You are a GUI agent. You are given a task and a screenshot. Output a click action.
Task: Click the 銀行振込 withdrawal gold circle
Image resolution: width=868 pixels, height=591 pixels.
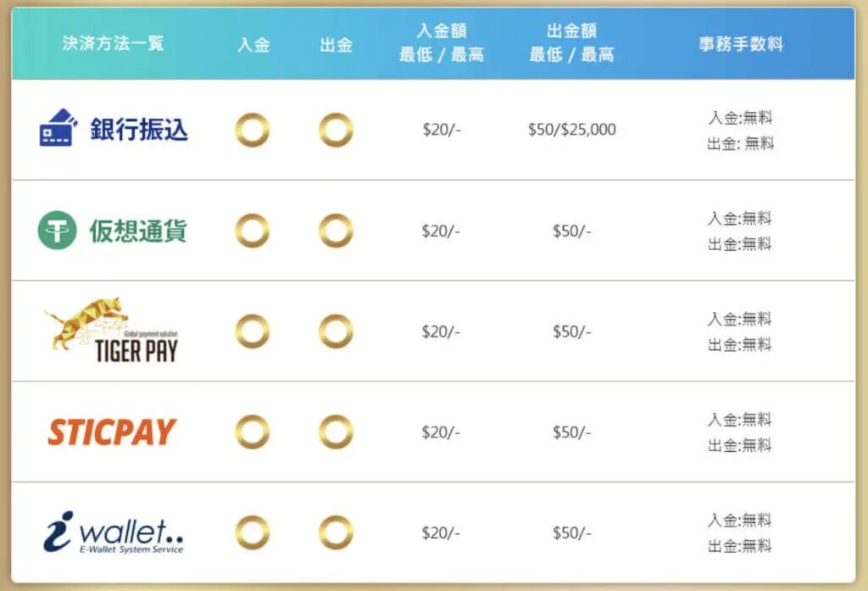tap(336, 131)
